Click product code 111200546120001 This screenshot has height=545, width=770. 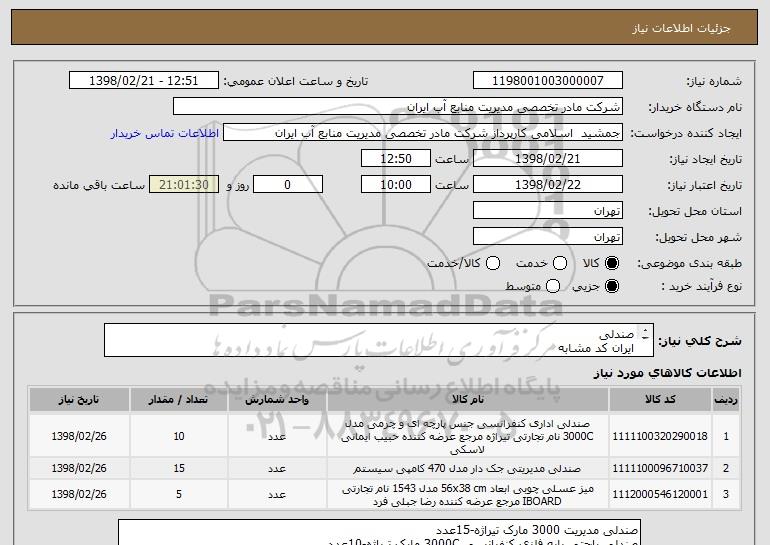pyautogui.click(x=660, y=494)
